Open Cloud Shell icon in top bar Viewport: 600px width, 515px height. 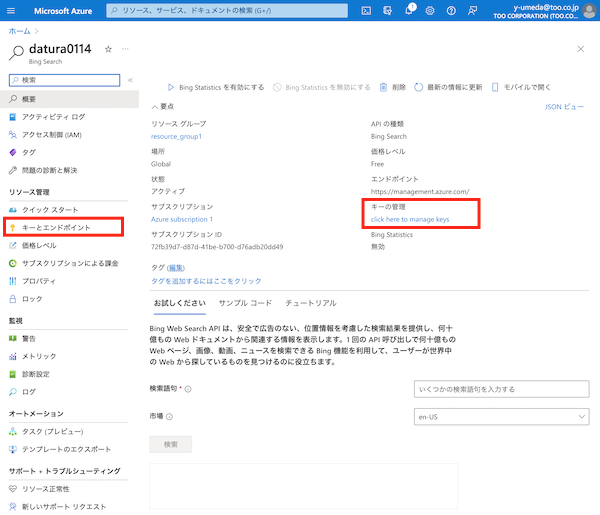(366, 11)
